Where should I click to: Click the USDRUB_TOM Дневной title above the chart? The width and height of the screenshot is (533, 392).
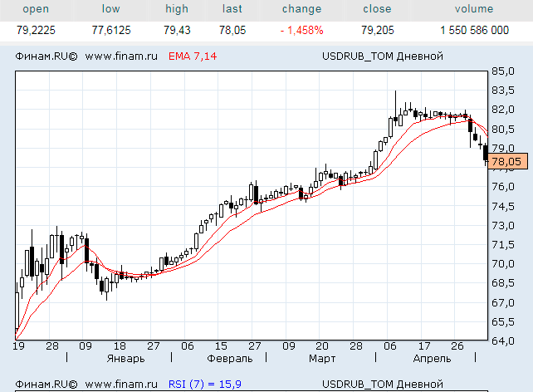pyautogui.click(x=382, y=56)
